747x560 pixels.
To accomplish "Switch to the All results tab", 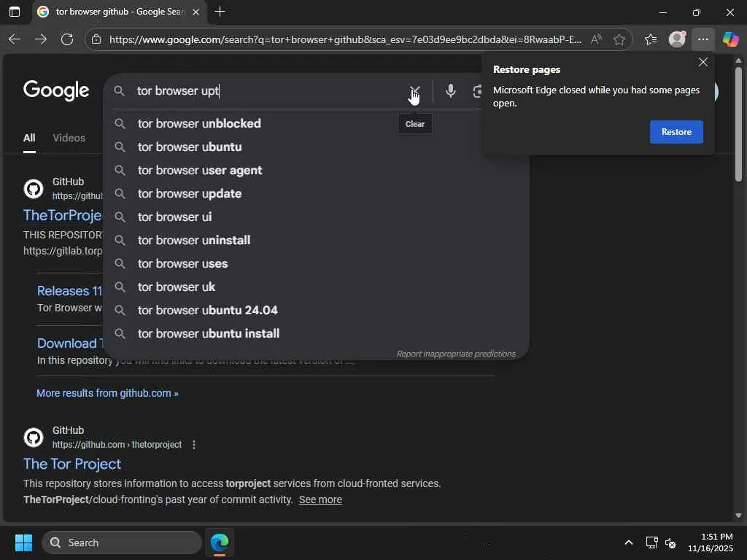I will [29, 138].
